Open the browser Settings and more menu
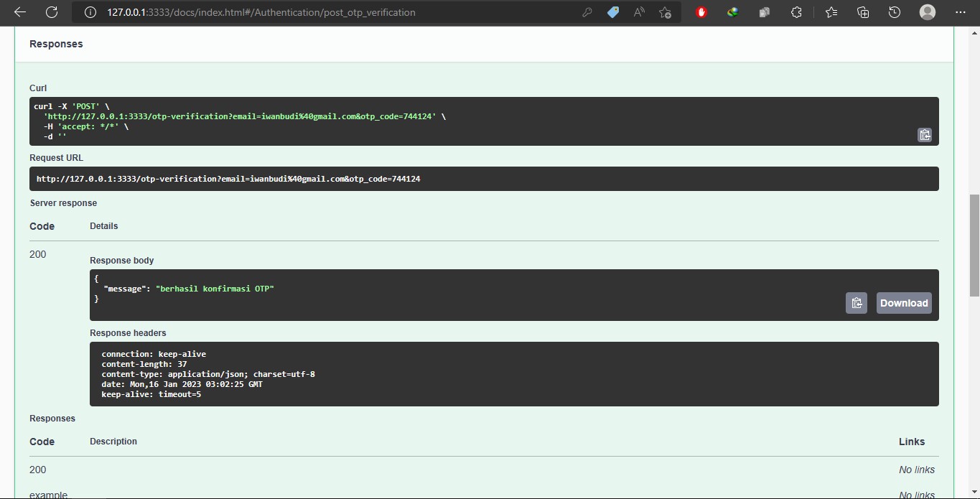Image resolution: width=980 pixels, height=499 pixels. tap(961, 12)
